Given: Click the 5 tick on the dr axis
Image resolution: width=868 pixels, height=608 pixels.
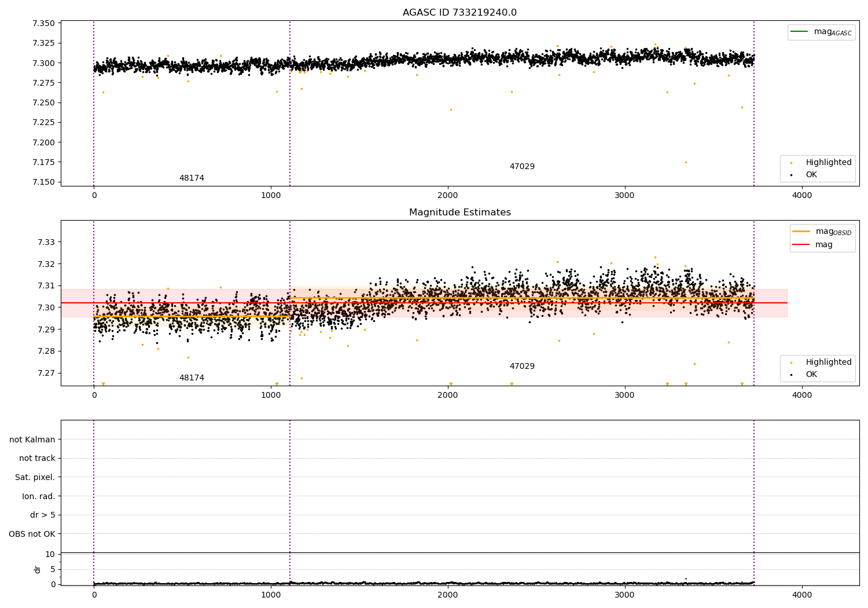Looking at the screenshot, I should (x=53, y=569).
